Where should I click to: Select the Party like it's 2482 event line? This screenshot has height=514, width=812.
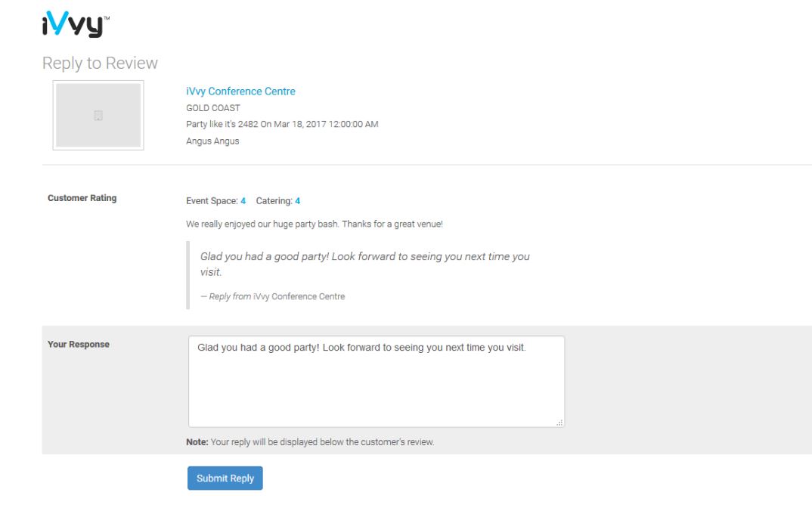pyautogui.click(x=282, y=124)
